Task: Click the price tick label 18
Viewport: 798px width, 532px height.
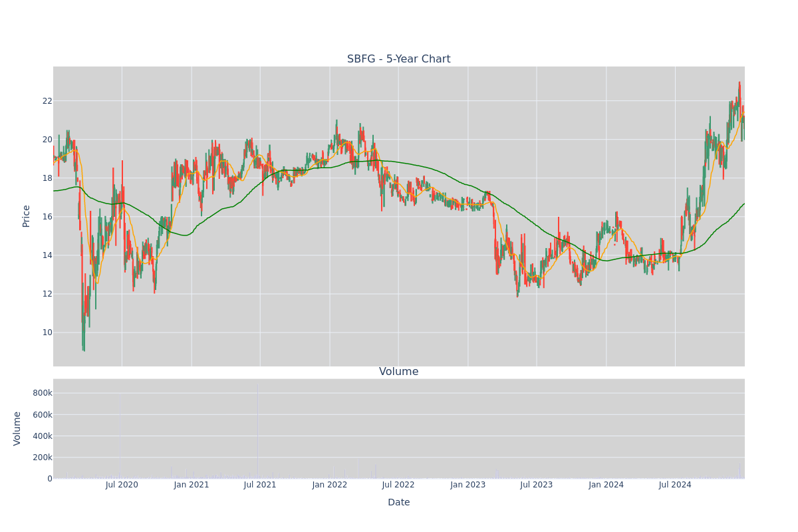Action: click(47, 178)
